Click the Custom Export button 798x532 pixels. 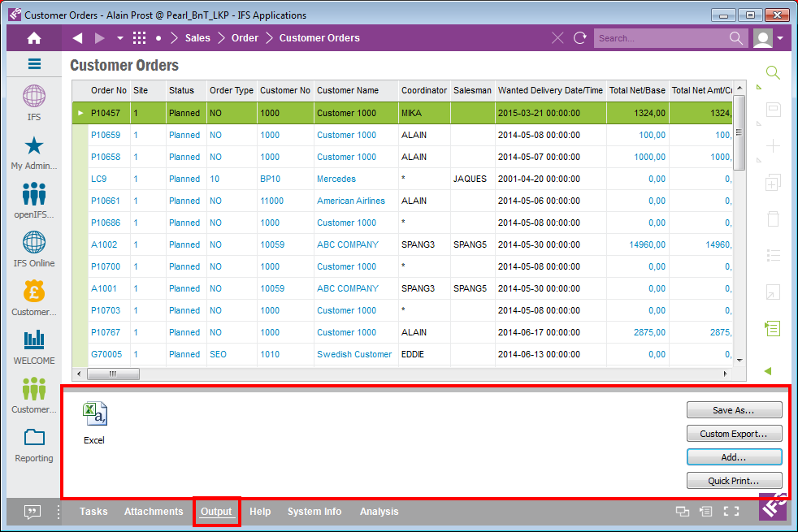pyautogui.click(x=734, y=434)
